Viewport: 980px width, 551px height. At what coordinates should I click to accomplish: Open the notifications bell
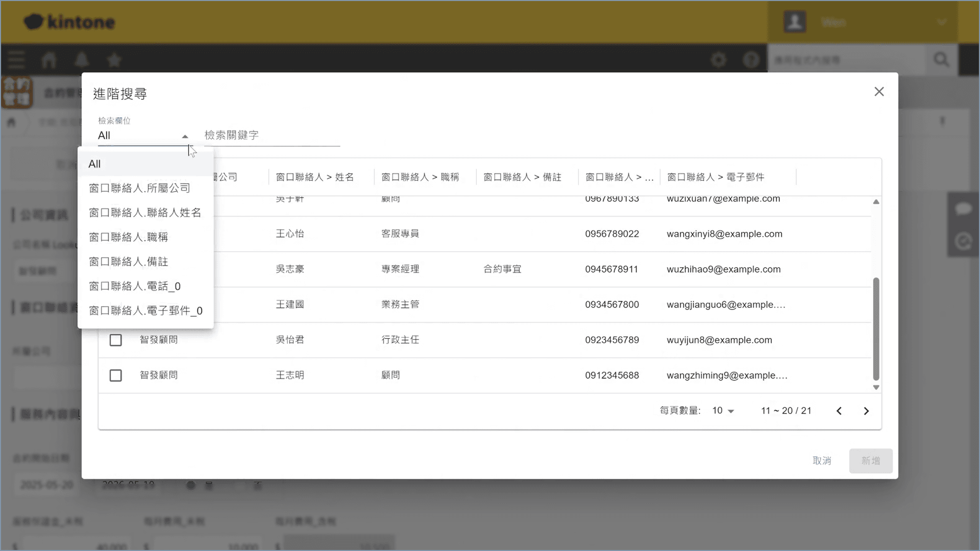pos(82,60)
